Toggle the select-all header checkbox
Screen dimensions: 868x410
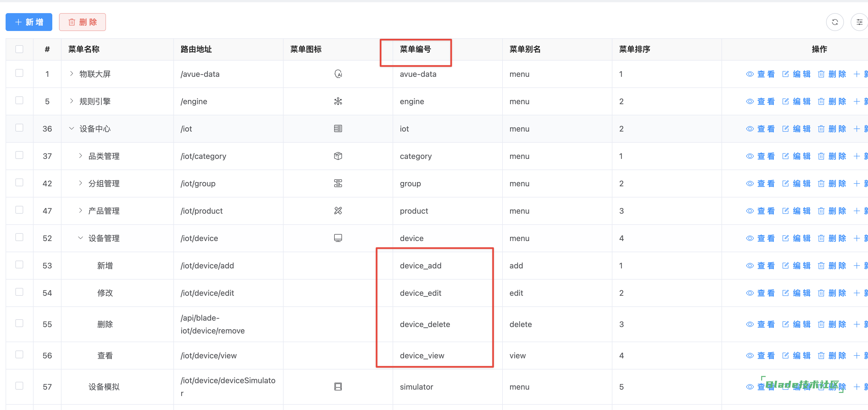coord(19,49)
